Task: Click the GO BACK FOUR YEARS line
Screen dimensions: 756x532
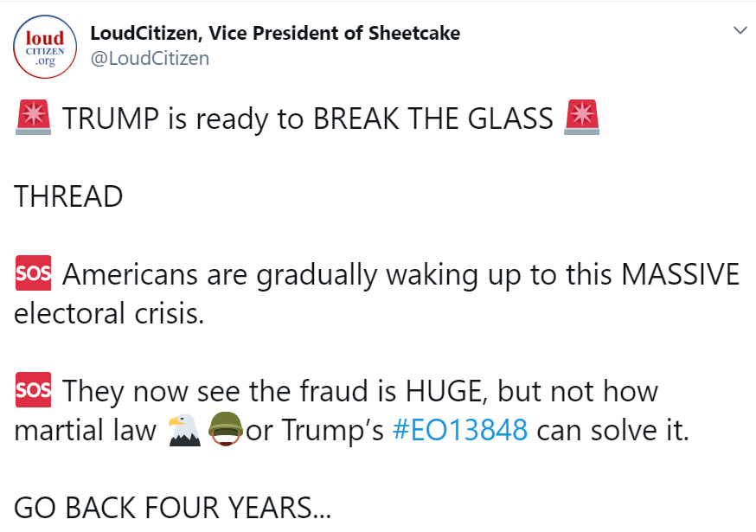Action: click(172, 509)
